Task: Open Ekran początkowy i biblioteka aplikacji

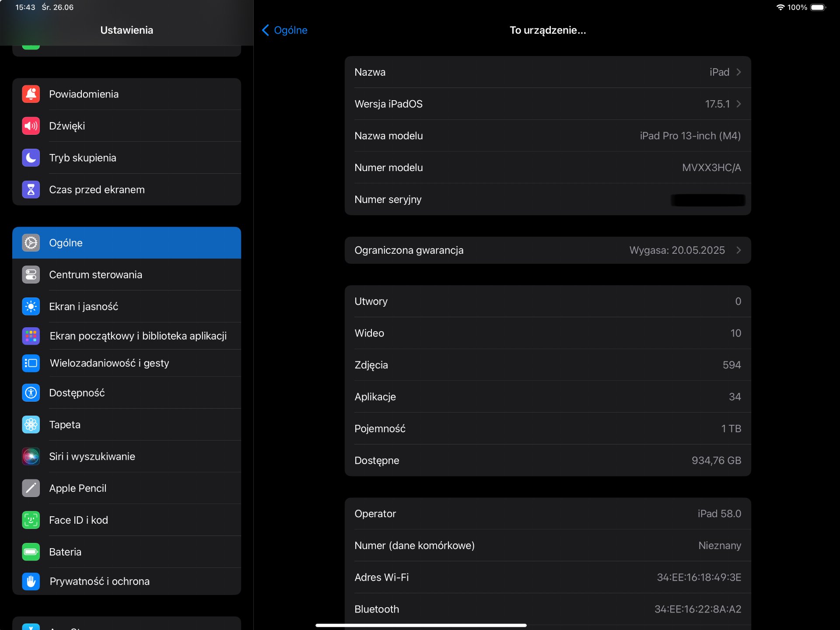Action: pos(127,336)
